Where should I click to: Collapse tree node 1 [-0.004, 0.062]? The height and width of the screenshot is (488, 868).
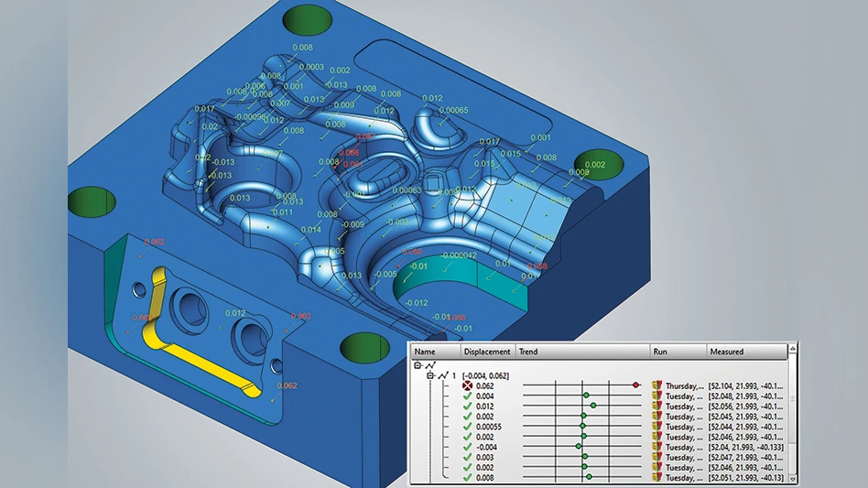[x=429, y=374]
